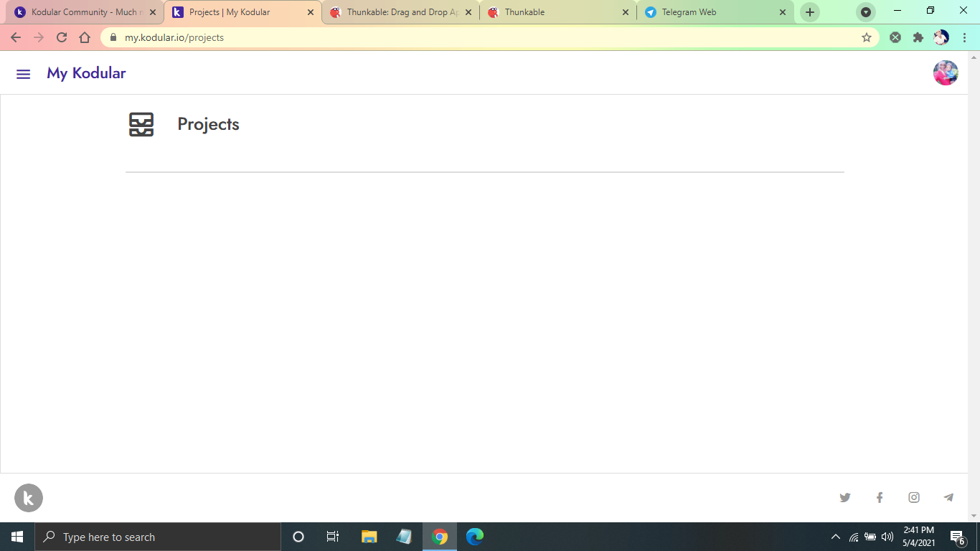Click the Projects inbox tray icon
Viewport: 980px width, 551px height.
pyautogui.click(x=141, y=124)
